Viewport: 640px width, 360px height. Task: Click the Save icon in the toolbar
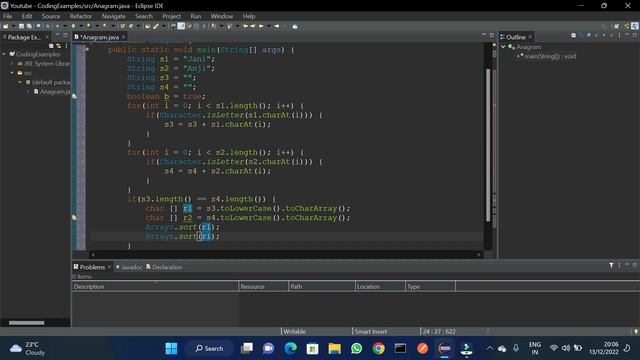pyautogui.click(x=21, y=26)
